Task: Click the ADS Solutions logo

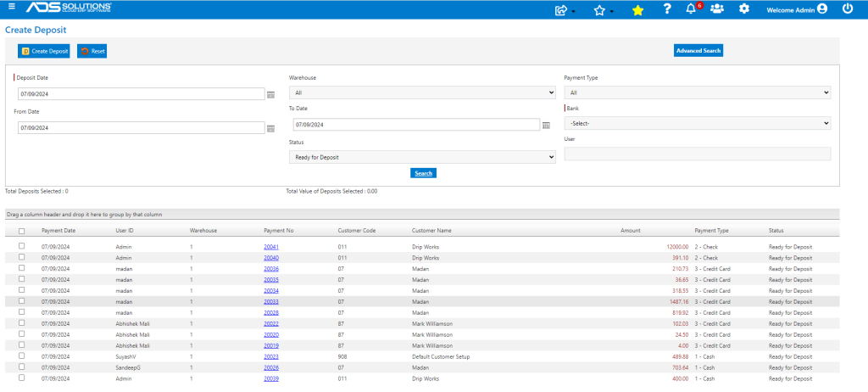Action: (x=69, y=7)
